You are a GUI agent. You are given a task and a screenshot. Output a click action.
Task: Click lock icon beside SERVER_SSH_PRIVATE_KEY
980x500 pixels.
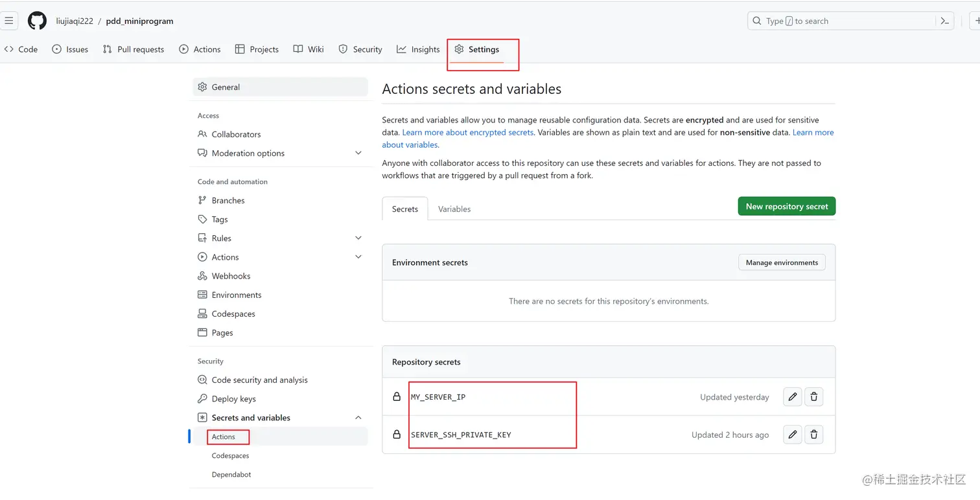397,434
